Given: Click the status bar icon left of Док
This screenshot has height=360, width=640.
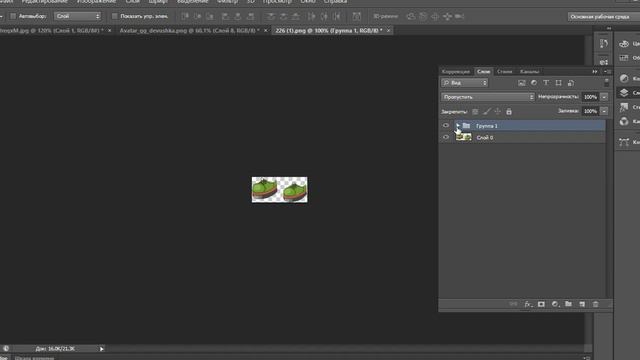Looking at the screenshot, I should tap(6, 349).
